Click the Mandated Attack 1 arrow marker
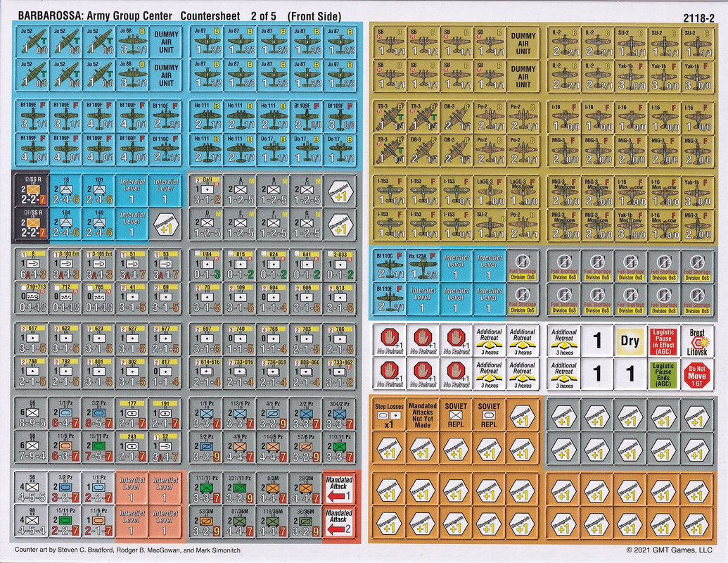 click(x=340, y=488)
